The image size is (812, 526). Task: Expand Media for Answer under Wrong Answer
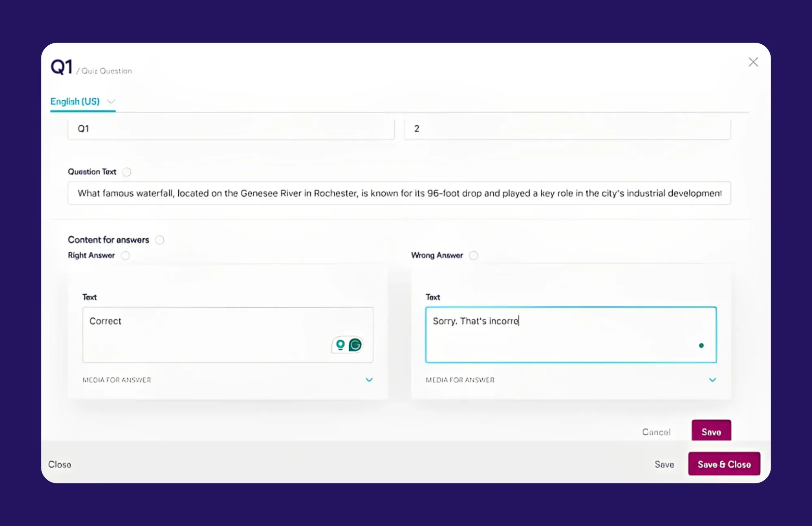[713, 380]
